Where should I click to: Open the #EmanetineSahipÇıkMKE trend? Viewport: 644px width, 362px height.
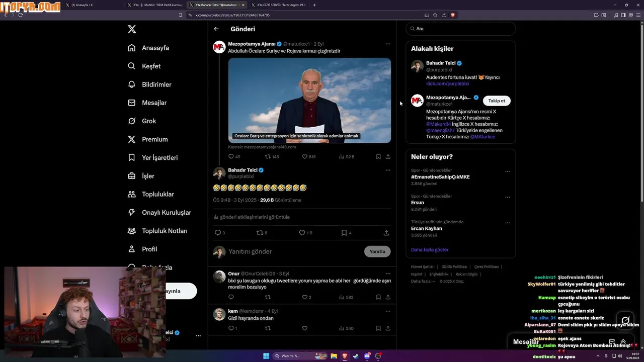point(440,177)
